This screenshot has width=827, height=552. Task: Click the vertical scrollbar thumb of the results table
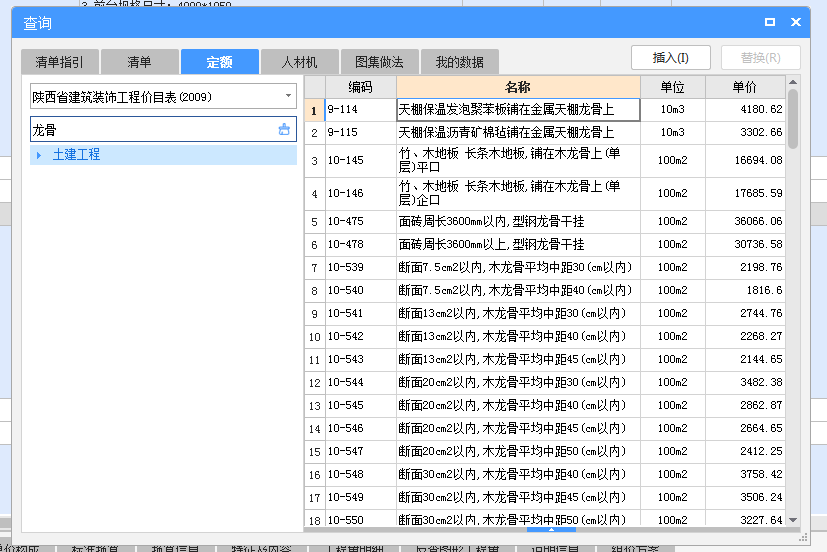(793, 119)
